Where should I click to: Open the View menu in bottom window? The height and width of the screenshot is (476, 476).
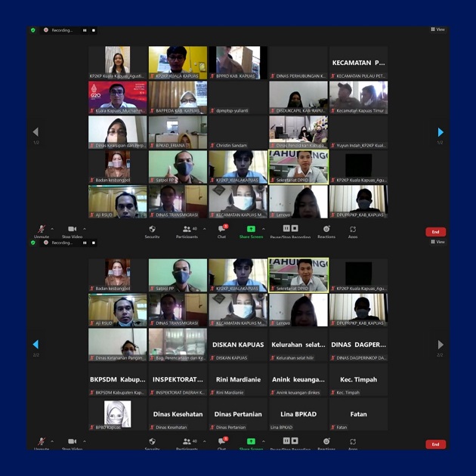[x=437, y=242]
